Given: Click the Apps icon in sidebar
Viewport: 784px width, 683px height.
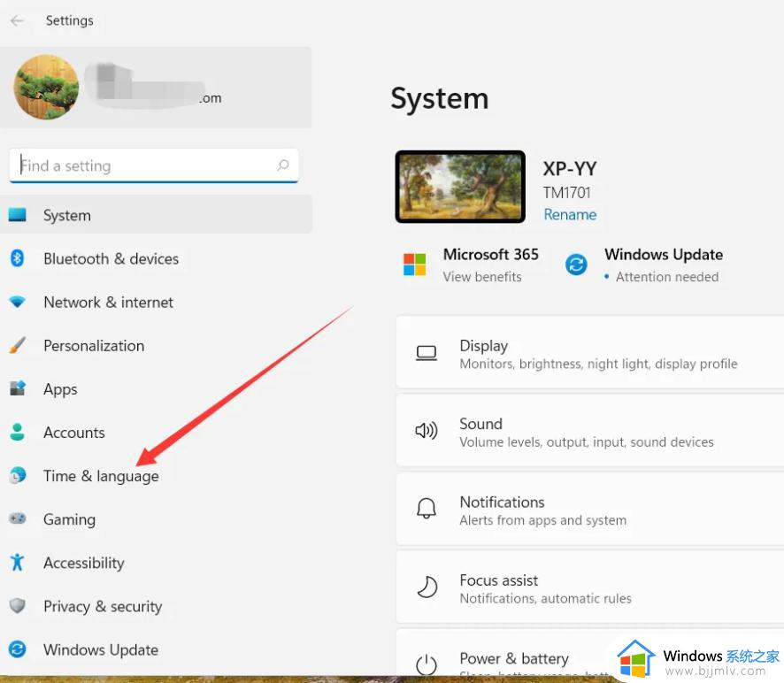Looking at the screenshot, I should coord(18,388).
